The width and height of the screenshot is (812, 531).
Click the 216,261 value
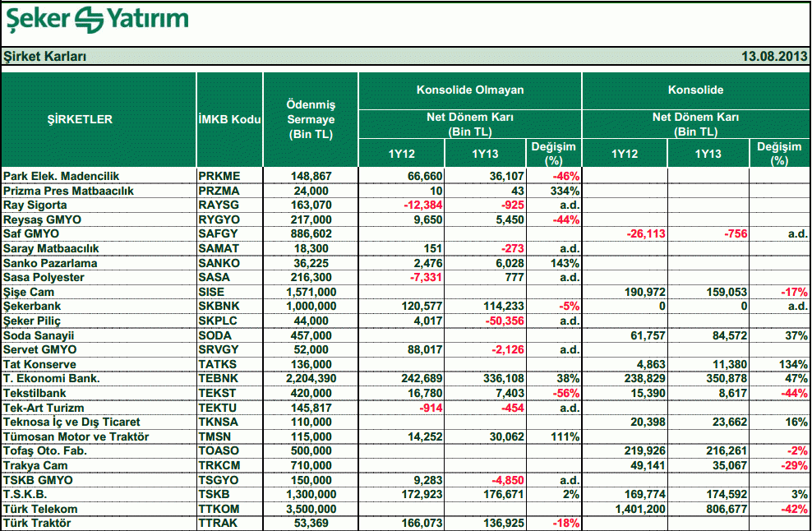(727, 450)
